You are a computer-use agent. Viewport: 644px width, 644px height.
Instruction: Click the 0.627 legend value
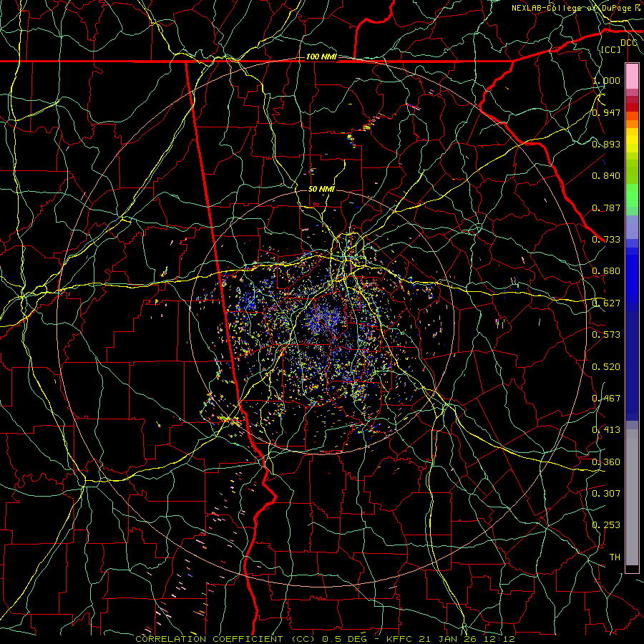606,303
